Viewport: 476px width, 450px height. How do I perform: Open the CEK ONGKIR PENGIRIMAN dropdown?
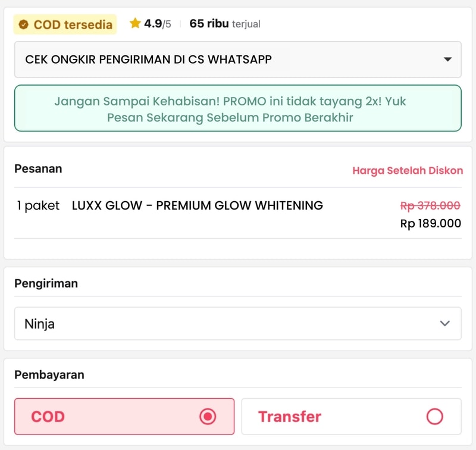237,60
